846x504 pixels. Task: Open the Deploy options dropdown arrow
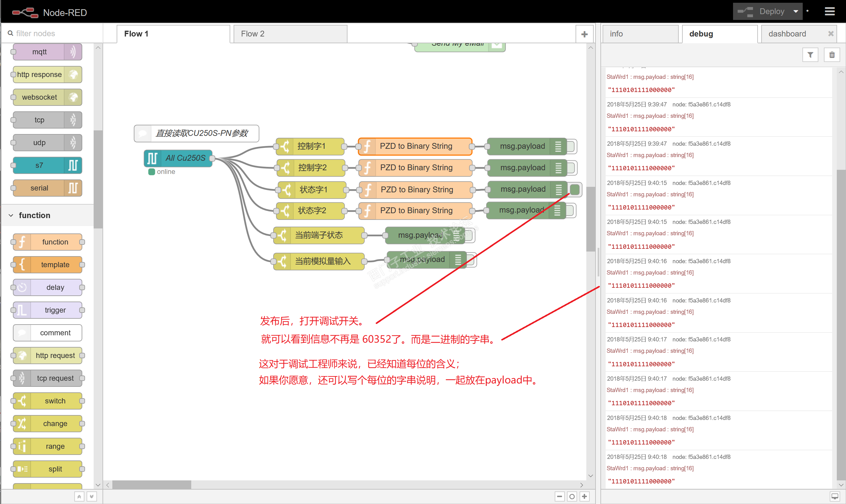(795, 12)
